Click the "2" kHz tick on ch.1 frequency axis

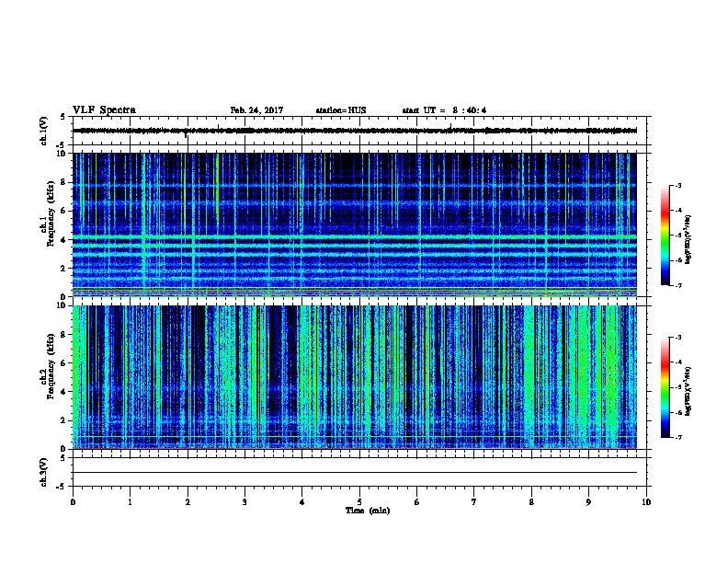(x=63, y=269)
